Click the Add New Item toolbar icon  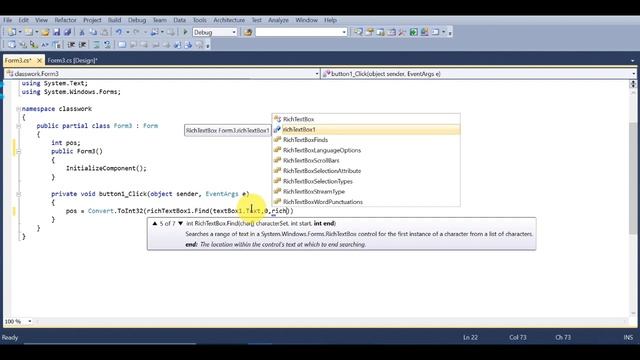[x=28, y=32]
